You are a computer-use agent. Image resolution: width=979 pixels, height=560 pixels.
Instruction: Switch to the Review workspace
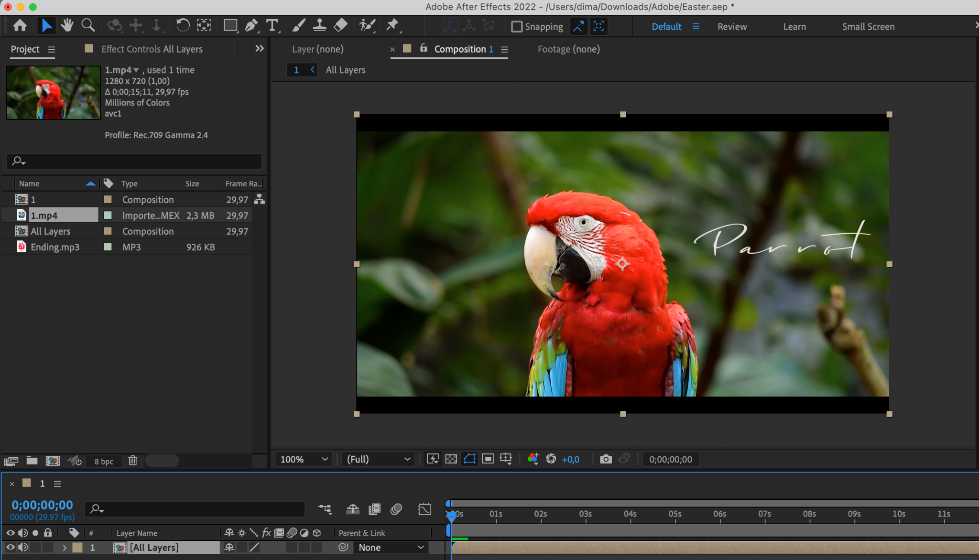coord(732,27)
